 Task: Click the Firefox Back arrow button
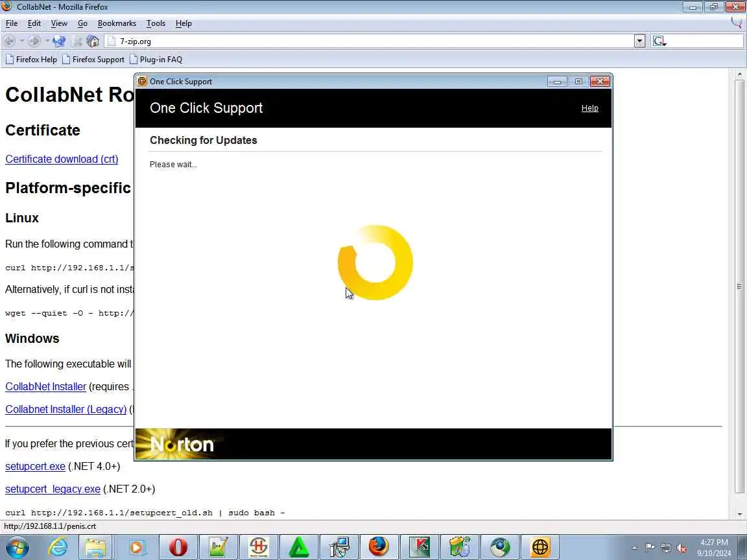point(10,41)
